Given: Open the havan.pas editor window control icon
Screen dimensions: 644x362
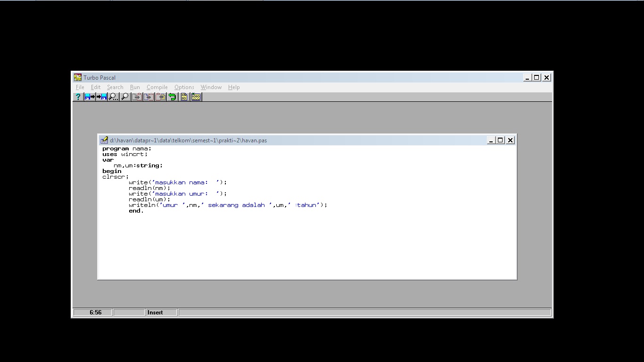Looking at the screenshot, I should pos(104,140).
